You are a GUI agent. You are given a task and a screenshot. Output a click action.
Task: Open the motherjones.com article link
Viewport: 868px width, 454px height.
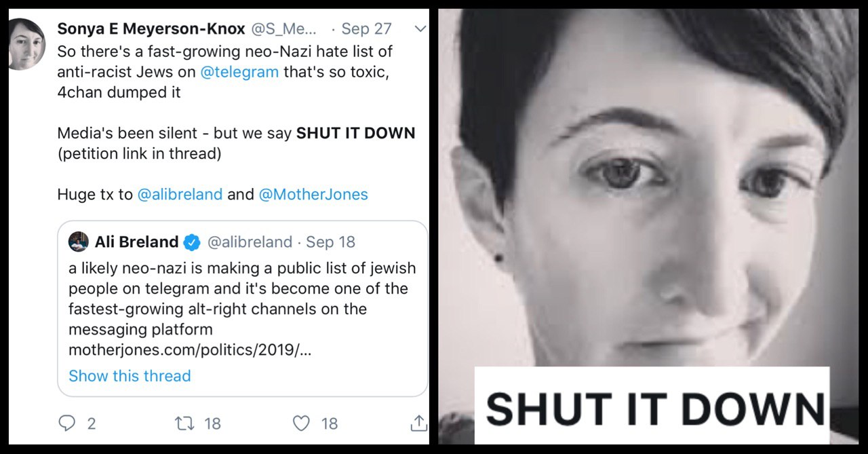tap(190, 350)
